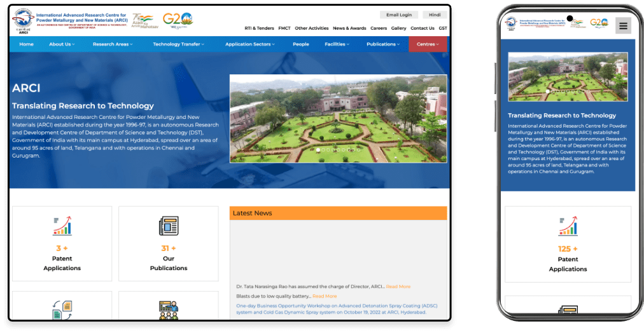Click campus garden slider image on desktop
The image size is (644, 333).
click(339, 118)
